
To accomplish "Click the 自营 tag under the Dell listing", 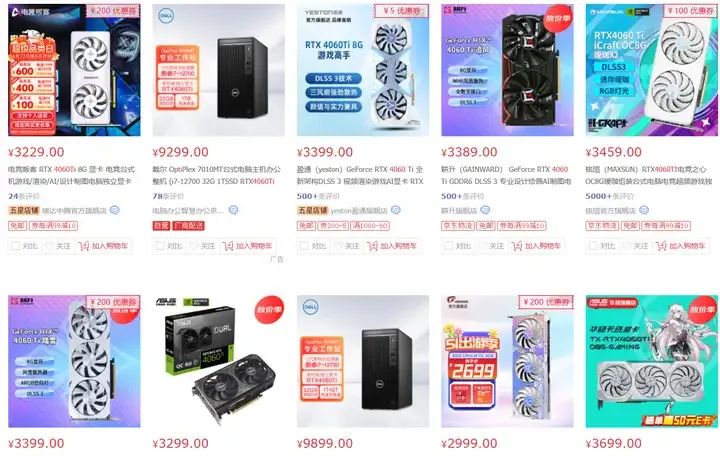I will pos(161,225).
